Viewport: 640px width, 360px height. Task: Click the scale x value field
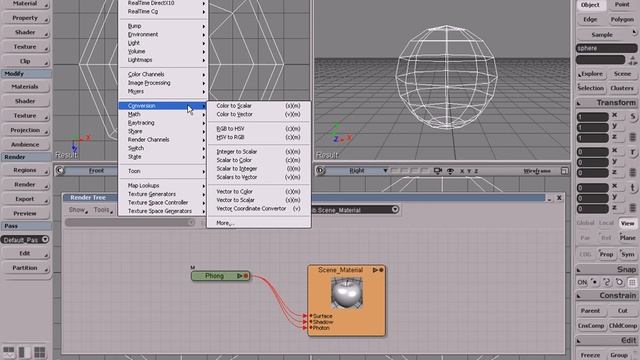[592, 117]
